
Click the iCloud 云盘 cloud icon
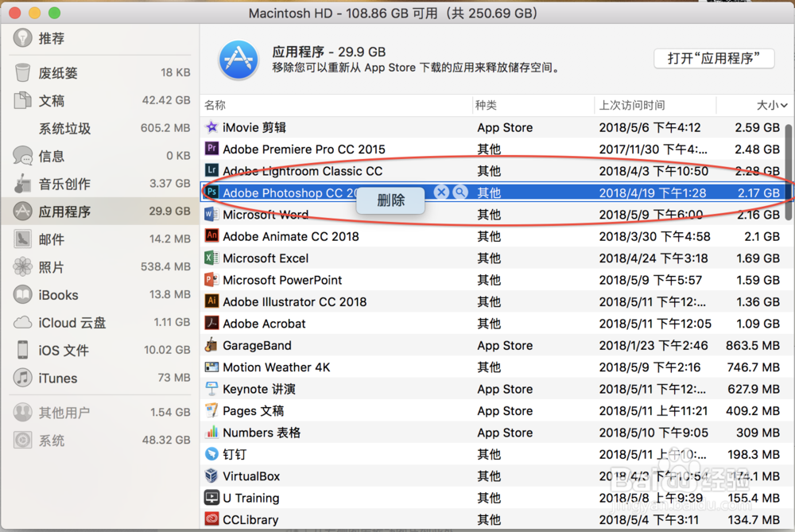[23, 323]
